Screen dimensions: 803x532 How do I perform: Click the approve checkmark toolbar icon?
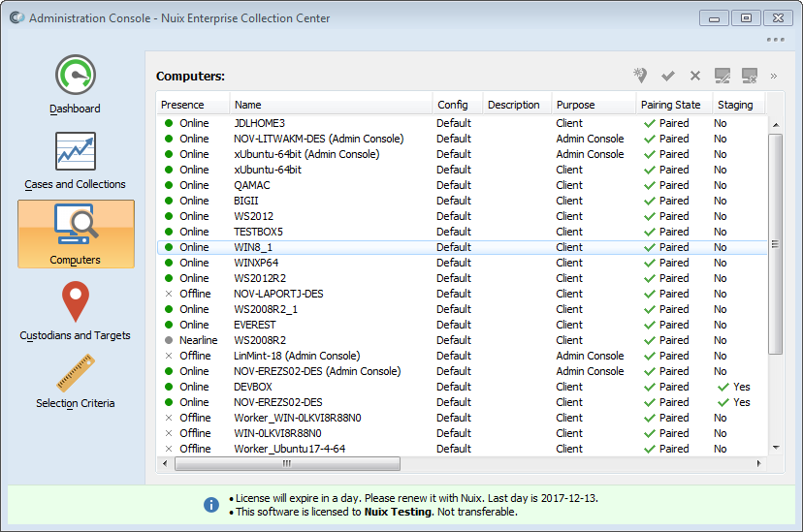[668, 77]
